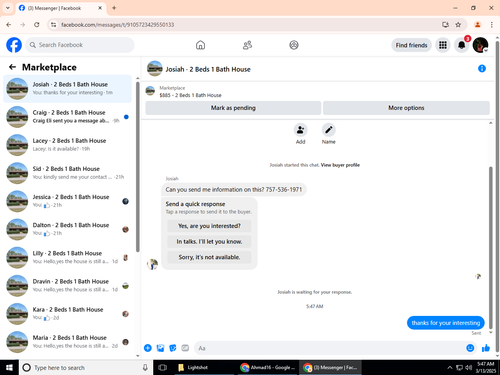Image resolution: width=500 pixels, height=375 pixels.
Task: Open Sid - 2 Beds 1 Bath House chat
Action: coord(67,173)
